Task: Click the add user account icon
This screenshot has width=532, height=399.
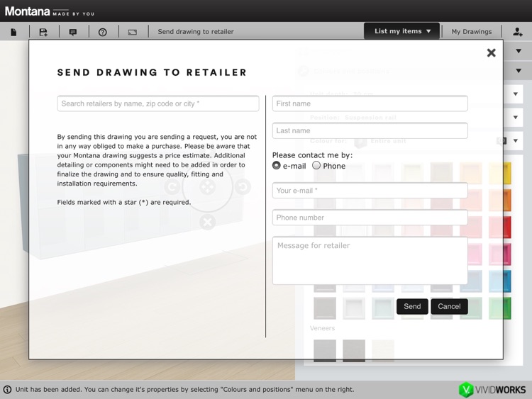Action: pos(517,32)
